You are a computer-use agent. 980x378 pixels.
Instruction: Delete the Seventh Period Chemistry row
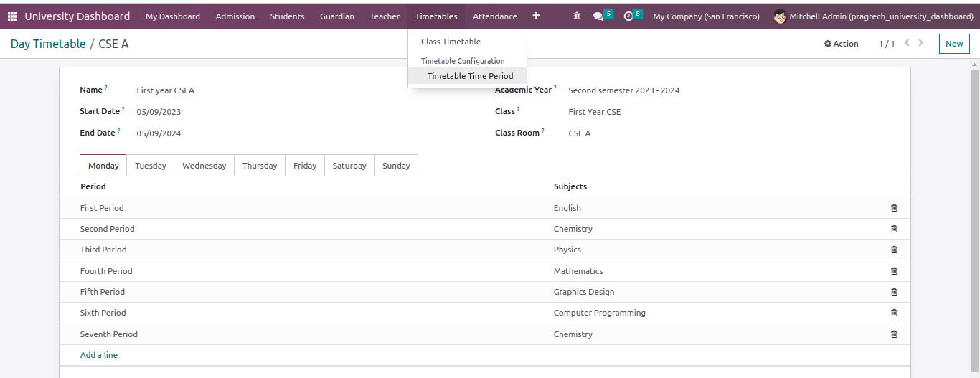894,334
